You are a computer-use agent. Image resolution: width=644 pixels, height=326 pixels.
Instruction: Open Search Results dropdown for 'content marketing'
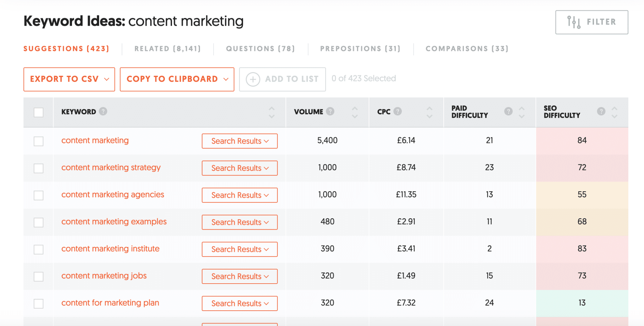tap(240, 141)
